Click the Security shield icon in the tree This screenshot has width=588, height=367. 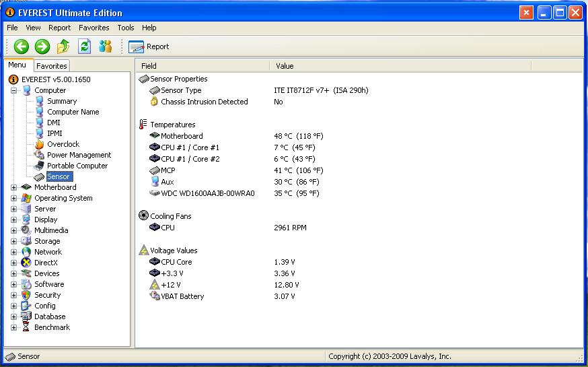point(26,295)
